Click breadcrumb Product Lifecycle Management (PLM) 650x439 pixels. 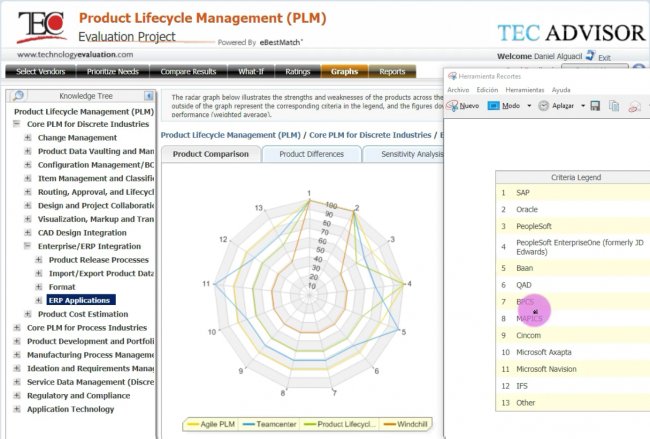click(x=230, y=135)
